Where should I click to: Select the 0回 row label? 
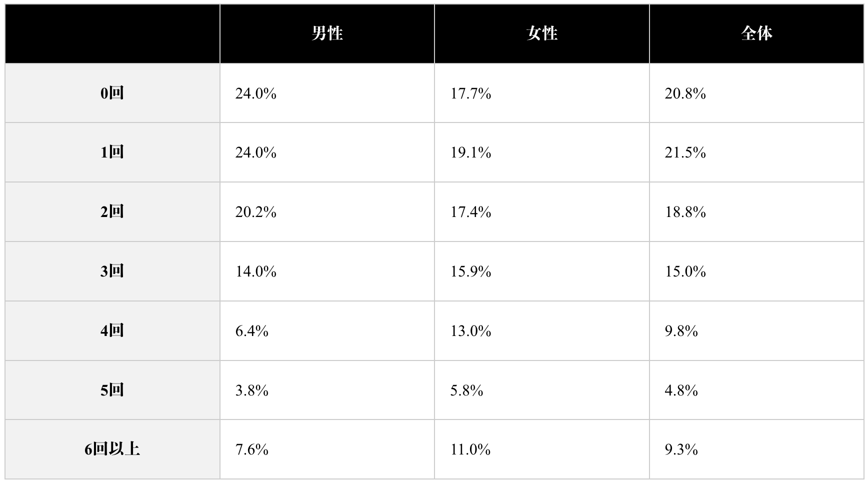coord(112,93)
